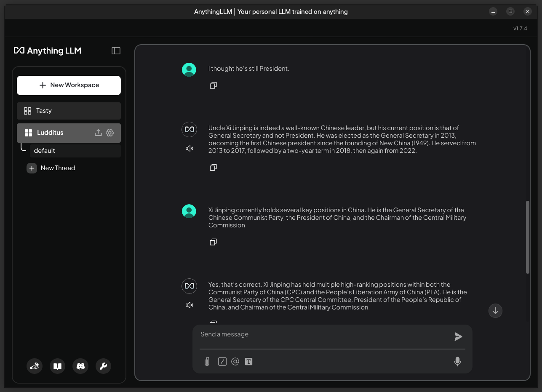This screenshot has height=392, width=542.
Task: Open slash commands menu
Action: coord(222,362)
